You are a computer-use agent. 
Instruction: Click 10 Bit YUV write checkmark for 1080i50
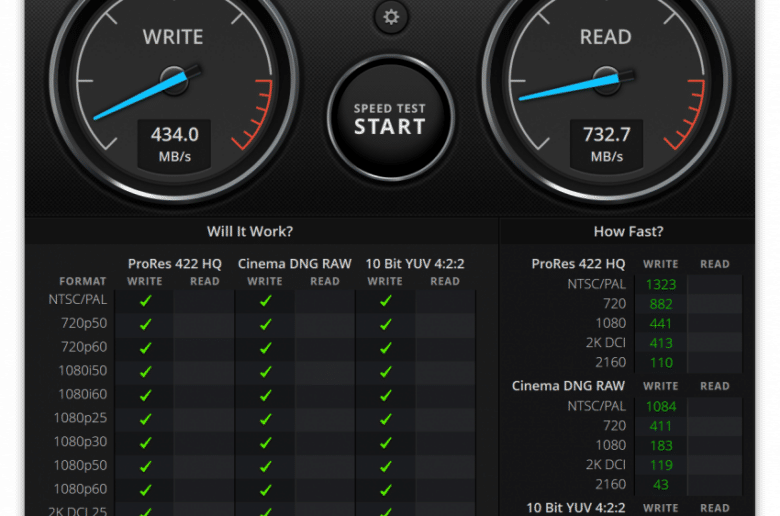pos(386,372)
